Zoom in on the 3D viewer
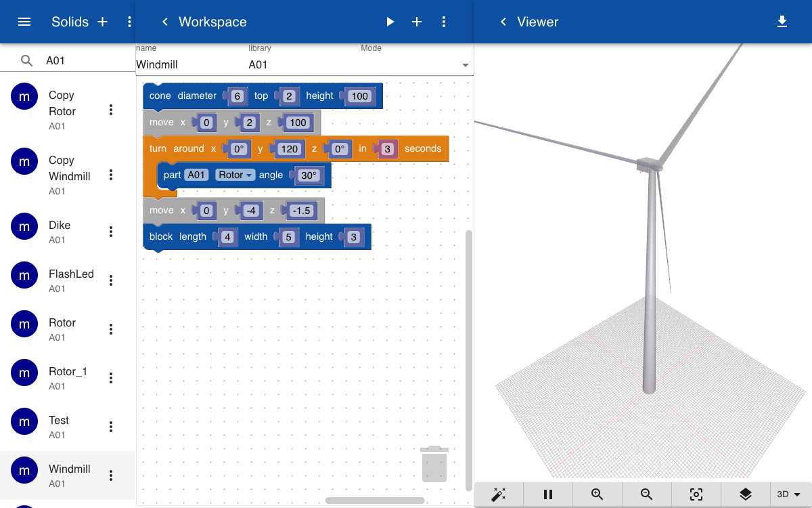The image size is (812, 508). coord(597,494)
